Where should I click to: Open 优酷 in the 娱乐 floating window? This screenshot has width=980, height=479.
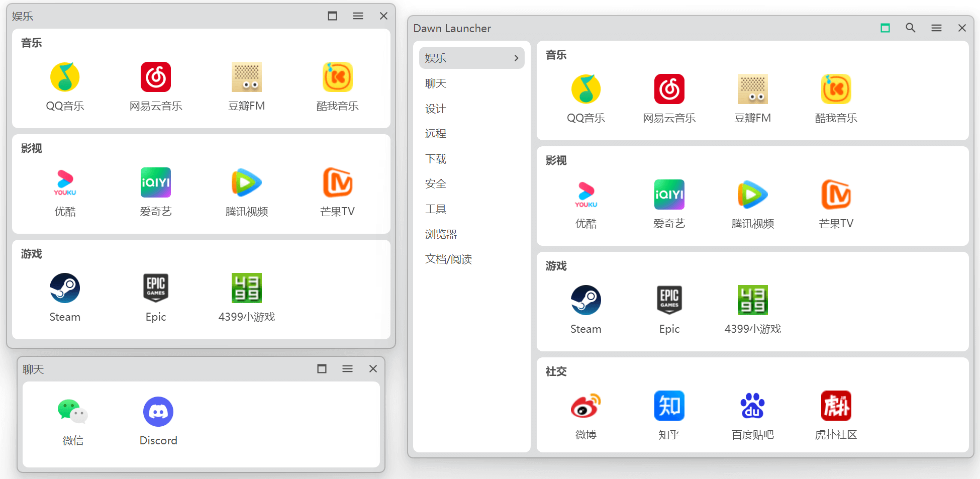(65, 193)
